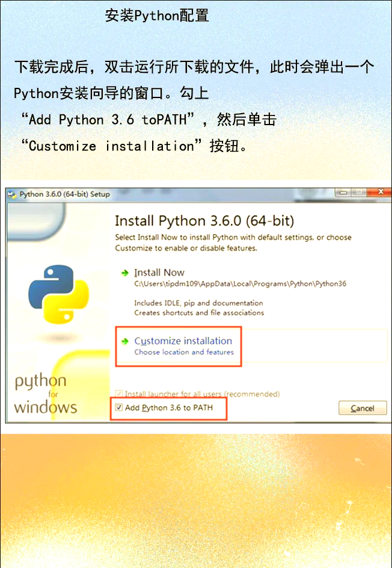Image resolution: width=392 pixels, height=568 pixels.
Task: Click the python for windows logo text
Action: point(46,394)
